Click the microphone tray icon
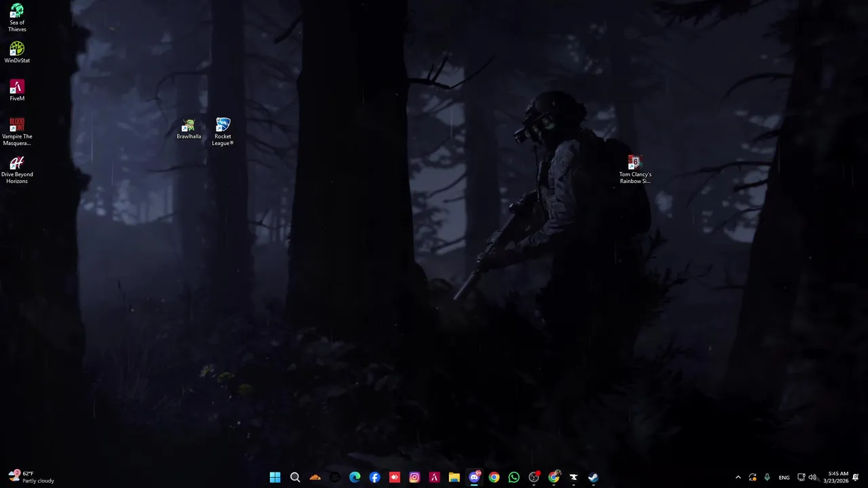The height and width of the screenshot is (488, 868). click(767, 477)
